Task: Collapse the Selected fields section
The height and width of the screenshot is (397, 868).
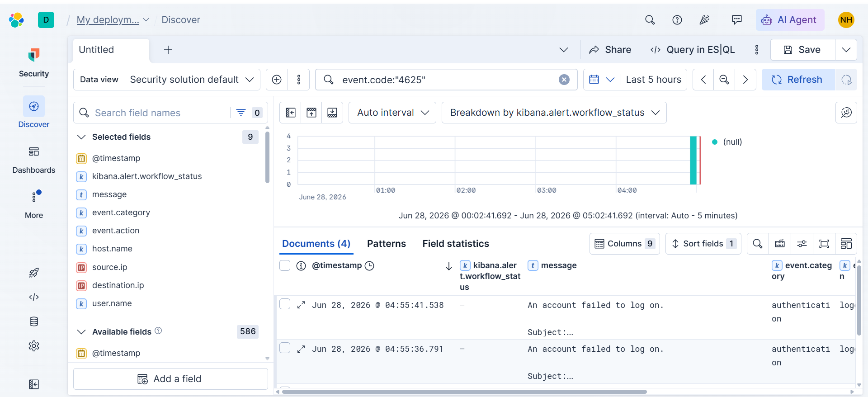Action: [81, 137]
